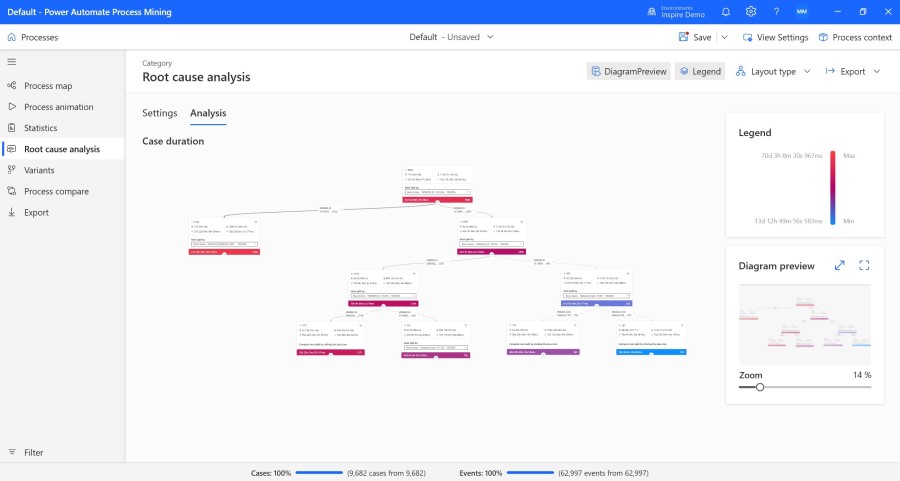Click the View Settings button
This screenshot has width=900, height=481.
pyautogui.click(x=775, y=37)
